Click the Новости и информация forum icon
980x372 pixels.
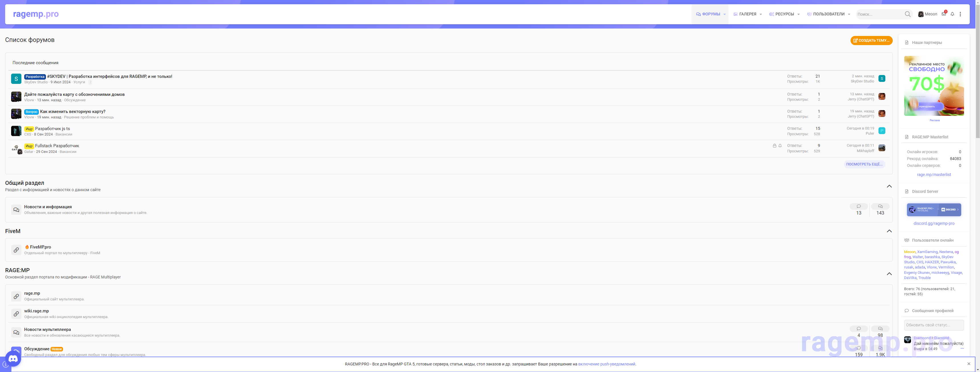click(16, 209)
